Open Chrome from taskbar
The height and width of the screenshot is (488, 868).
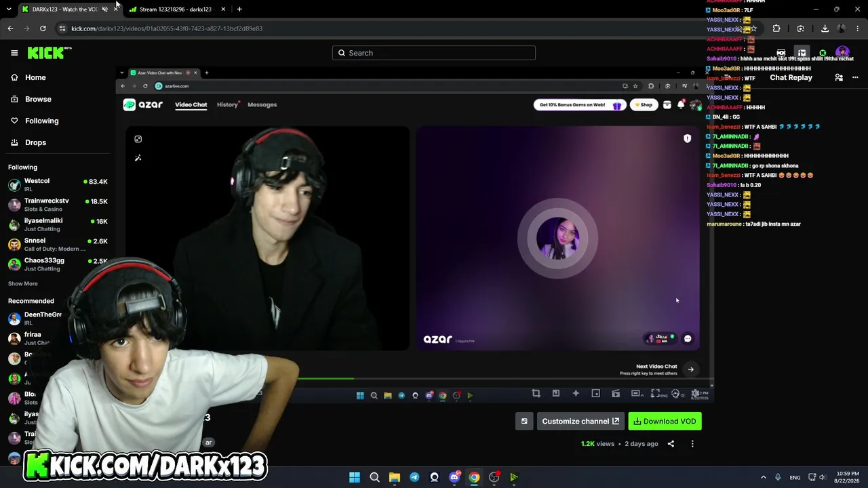[x=474, y=477]
